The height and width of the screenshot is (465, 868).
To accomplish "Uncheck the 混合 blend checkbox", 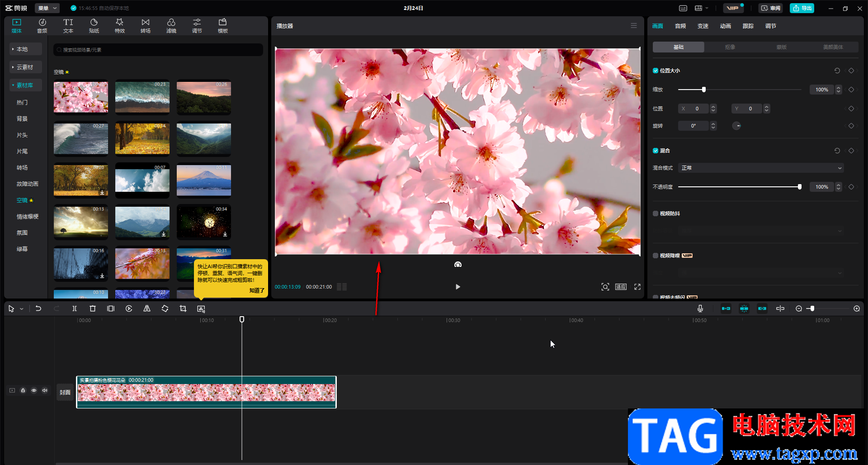I will pos(656,151).
